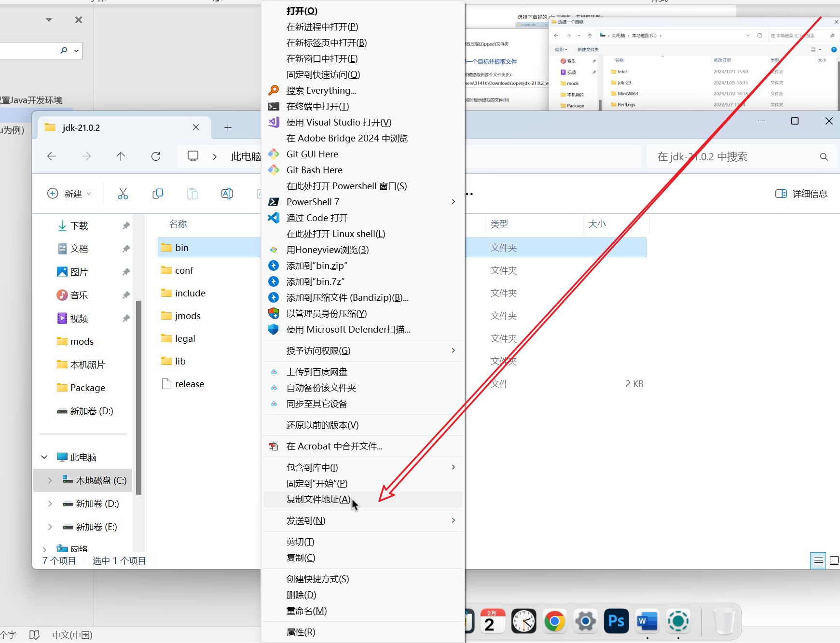Choose 使用 Visual Studio 打开
This screenshot has height=643, width=840.
363,122
